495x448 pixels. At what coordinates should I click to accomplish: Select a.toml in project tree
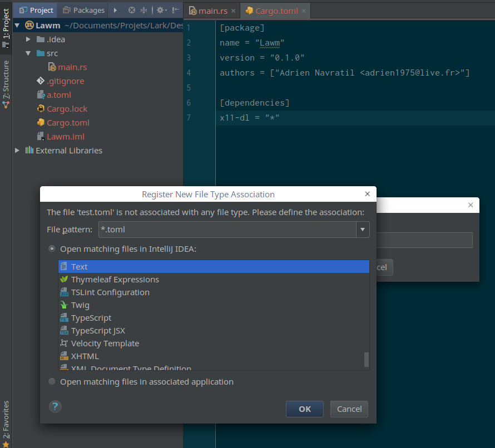59,95
